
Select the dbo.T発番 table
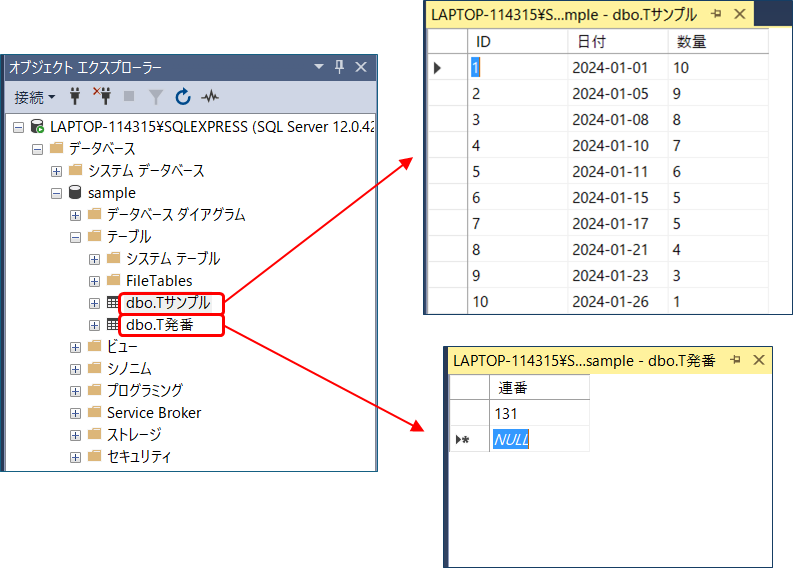coord(160,325)
